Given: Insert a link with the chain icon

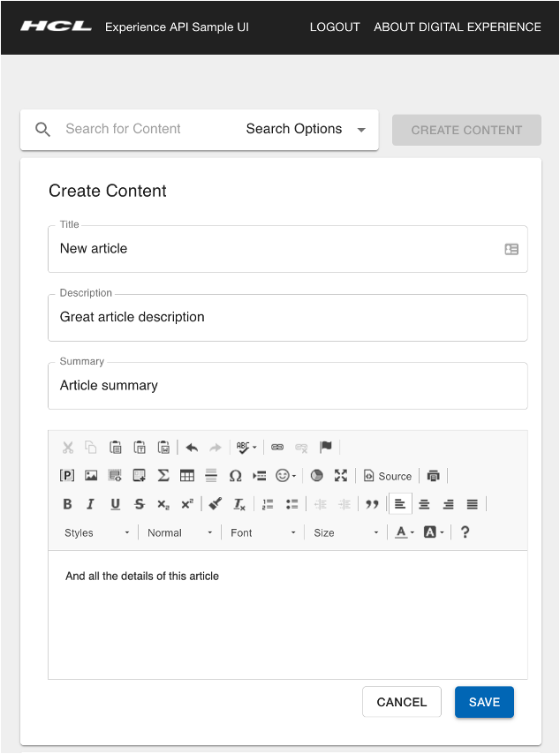Looking at the screenshot, I should 277,448.
